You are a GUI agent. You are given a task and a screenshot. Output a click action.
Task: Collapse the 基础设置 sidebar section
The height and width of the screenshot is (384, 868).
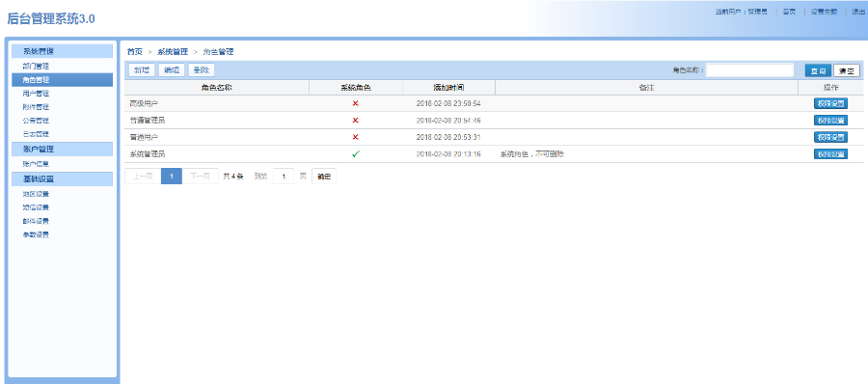62,179
